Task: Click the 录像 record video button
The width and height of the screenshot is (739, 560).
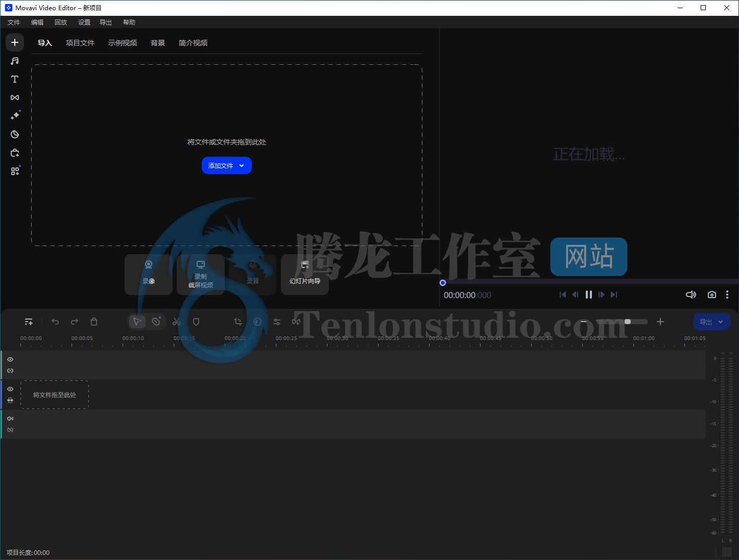Action: point(149,274)
